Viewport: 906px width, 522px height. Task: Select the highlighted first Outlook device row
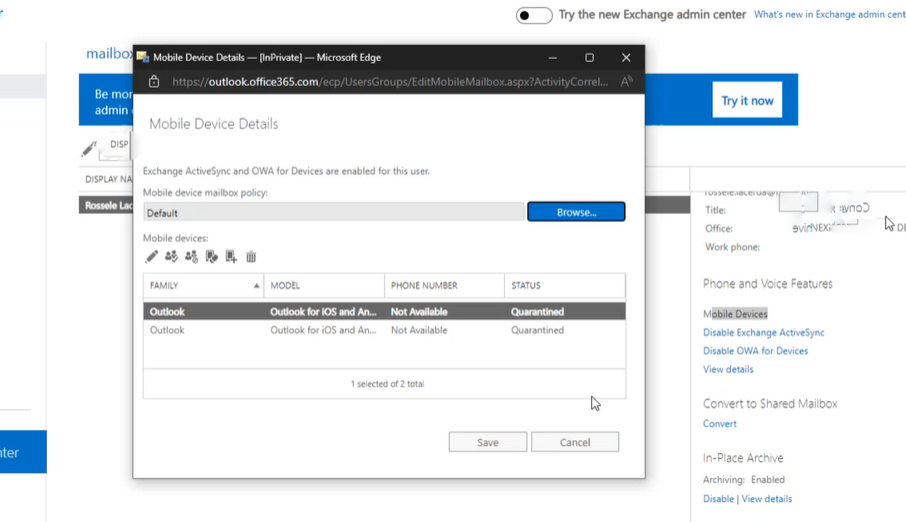(384, 312)
